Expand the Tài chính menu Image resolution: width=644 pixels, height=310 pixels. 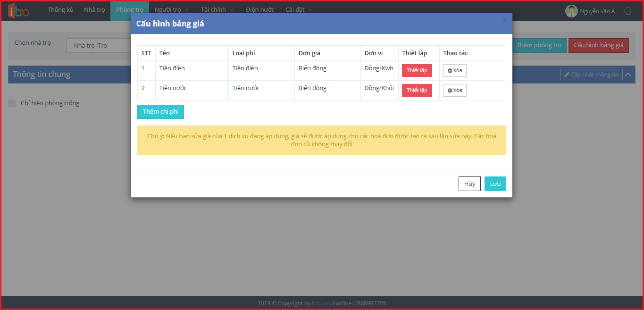click(217, 10)
